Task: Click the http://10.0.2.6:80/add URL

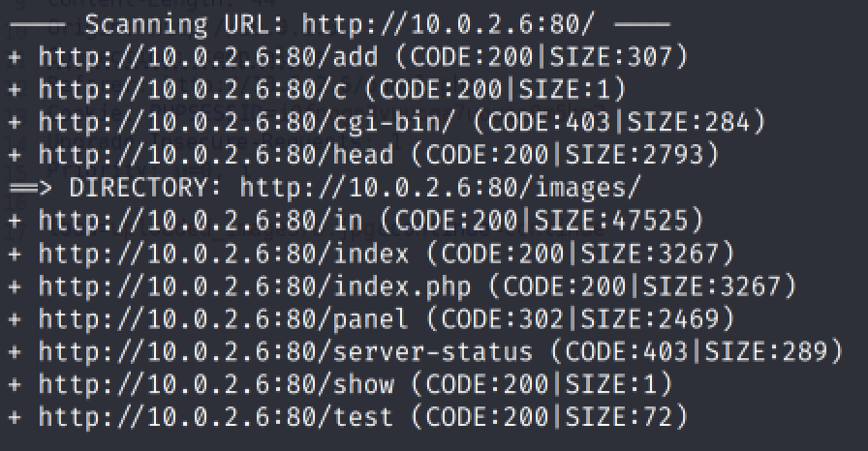Action: click(208, 57)
